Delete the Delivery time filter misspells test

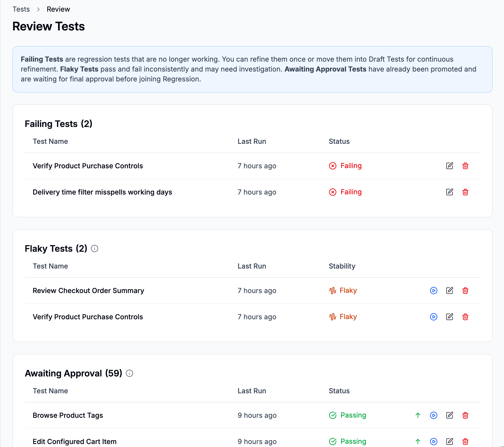(465, 192)
